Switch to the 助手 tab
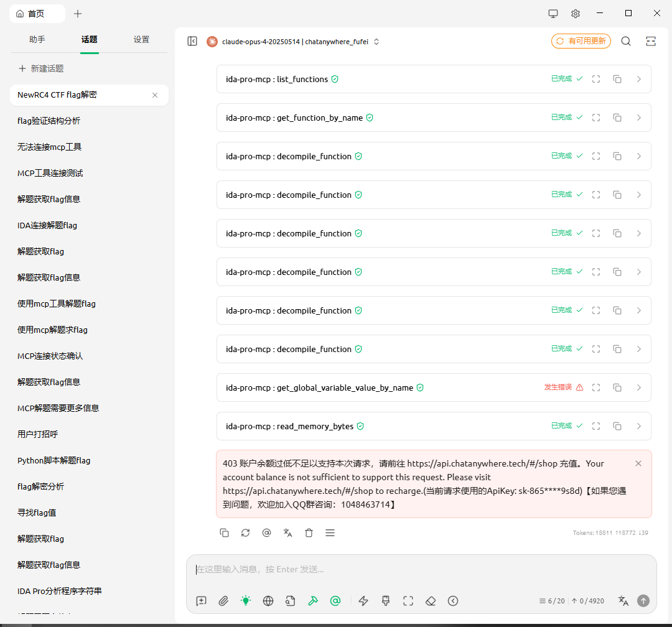672x627 pixels. pyautogui.click(x=37, y=39)
